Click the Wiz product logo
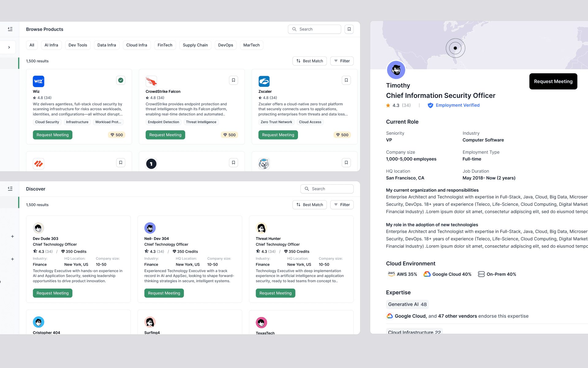This screenshot has height=368, width=588. pyautogui.click(x=39, y=81)
